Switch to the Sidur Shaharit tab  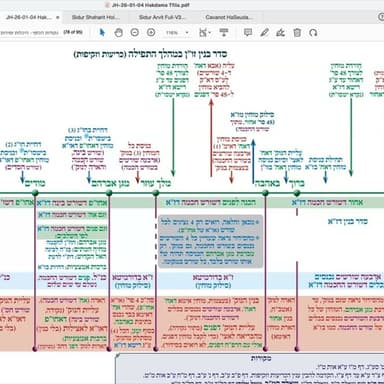(96, 17)
